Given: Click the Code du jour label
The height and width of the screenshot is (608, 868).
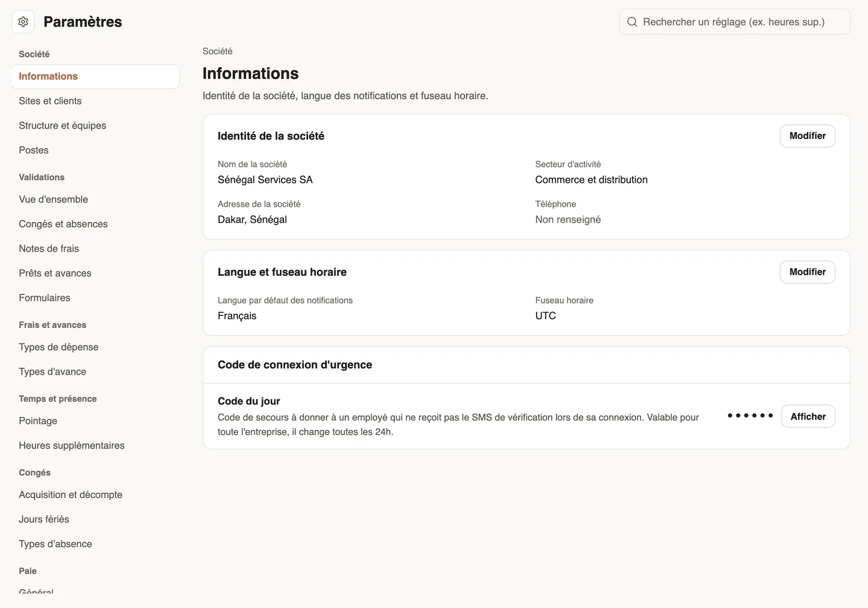Looking at the screenshot, I should pyautogui.click(x=249, y=401).
